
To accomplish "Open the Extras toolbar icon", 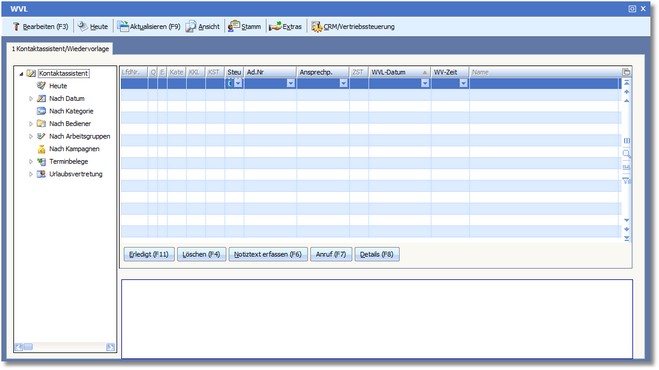I will (x=275, y=26).
